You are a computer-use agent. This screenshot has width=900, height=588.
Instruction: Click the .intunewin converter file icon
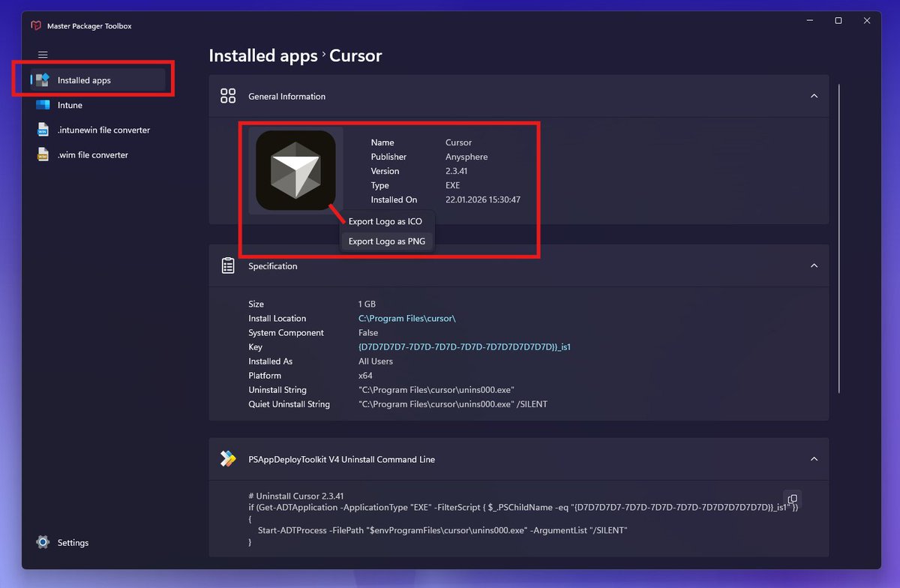tap(43, 130)
